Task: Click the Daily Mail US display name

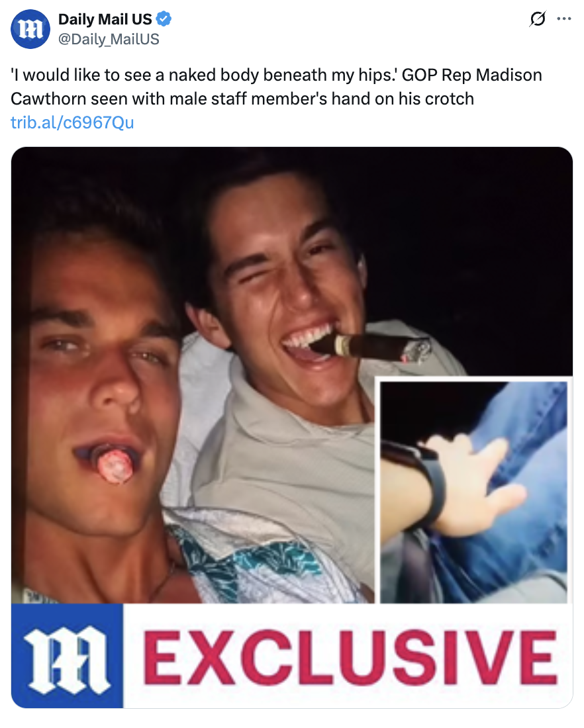Action: point(105,19)
